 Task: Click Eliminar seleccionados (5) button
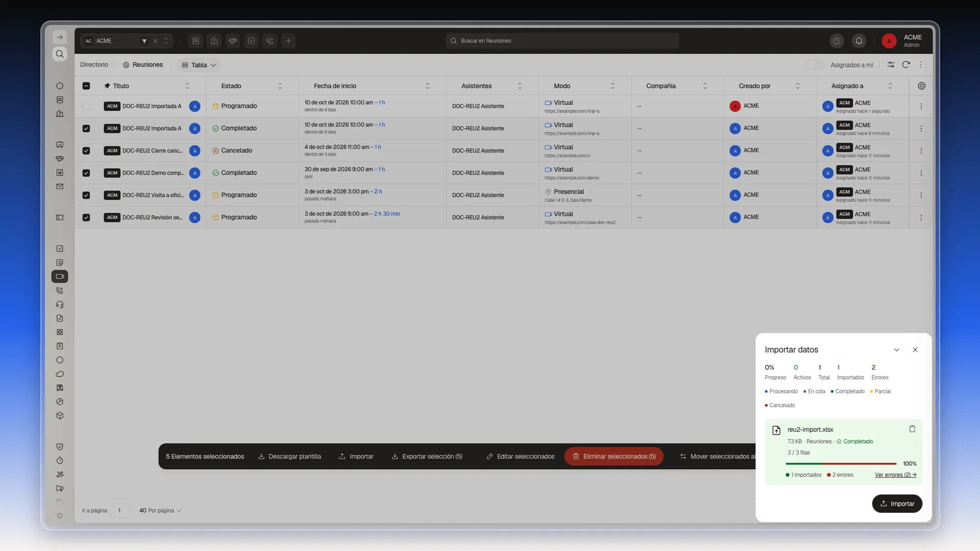(614, 457)
